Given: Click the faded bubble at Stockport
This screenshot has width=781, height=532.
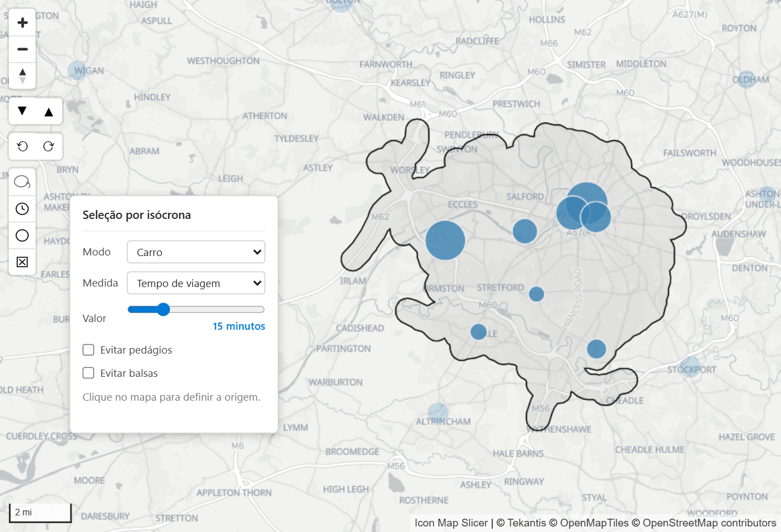Looking at the screenshot, I should coord(691,367).
